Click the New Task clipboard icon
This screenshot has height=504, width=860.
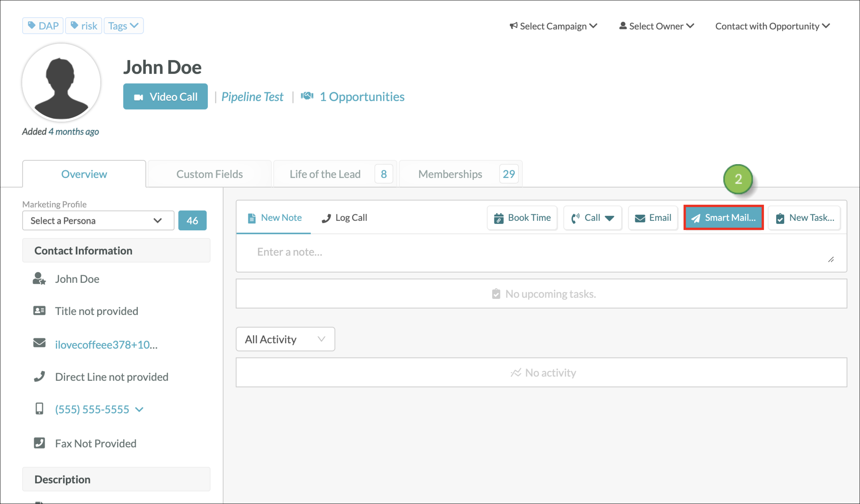coord(780,218)
